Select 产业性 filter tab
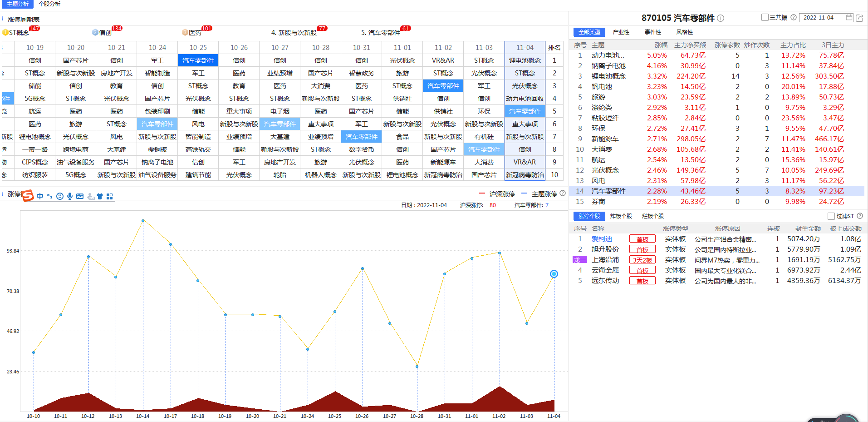This screenshot has height=422, width=868. click(x=621, y=32)
